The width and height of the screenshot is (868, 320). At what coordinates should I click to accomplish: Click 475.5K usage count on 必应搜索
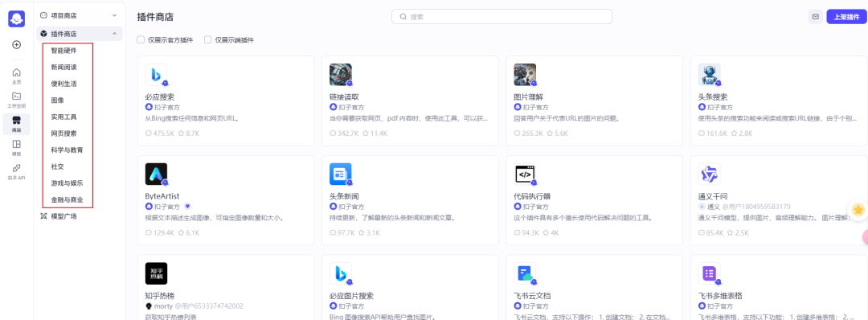tap(159, 133)
